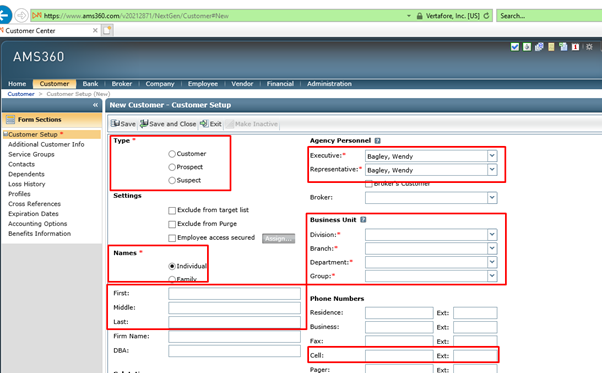The height and width of the screenshot is (373, 602).
Task: Select the Customer type radio button
Action: coord(172,154)
